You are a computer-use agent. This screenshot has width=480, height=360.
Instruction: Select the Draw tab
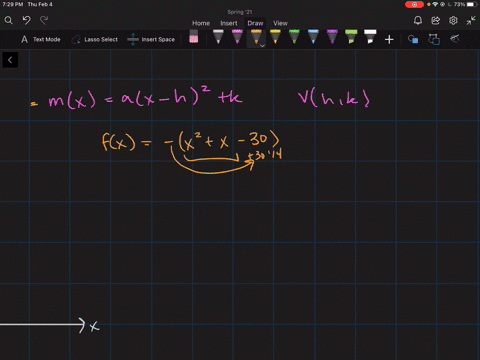pyautogui.click(x=255, y=23)
